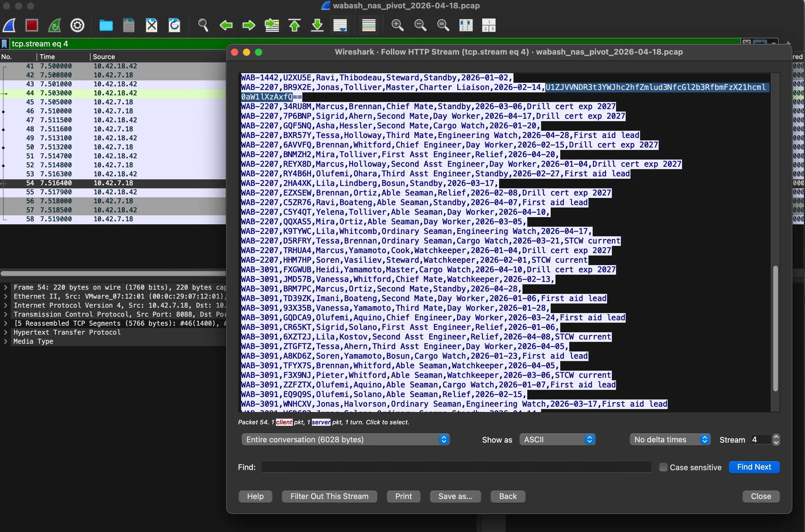Click the stream line for Ravi Thibodeau, Steward
805x532 pixels.
[376, 78]
